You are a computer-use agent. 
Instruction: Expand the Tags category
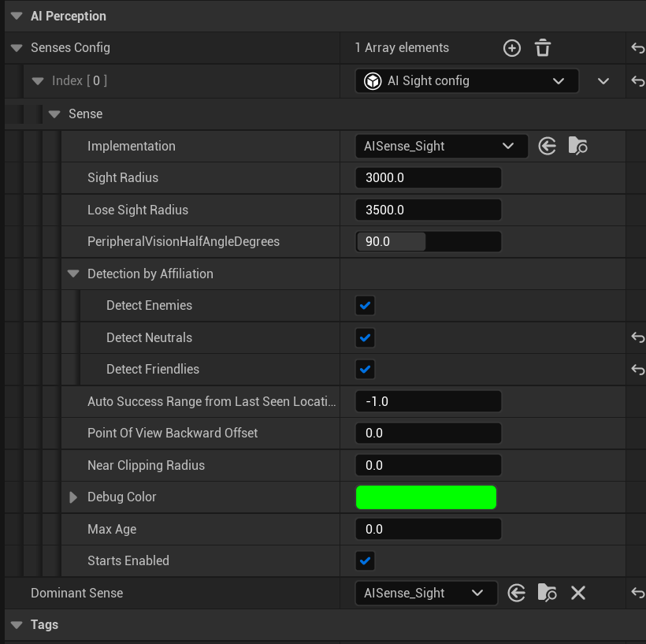pos(16,625)
